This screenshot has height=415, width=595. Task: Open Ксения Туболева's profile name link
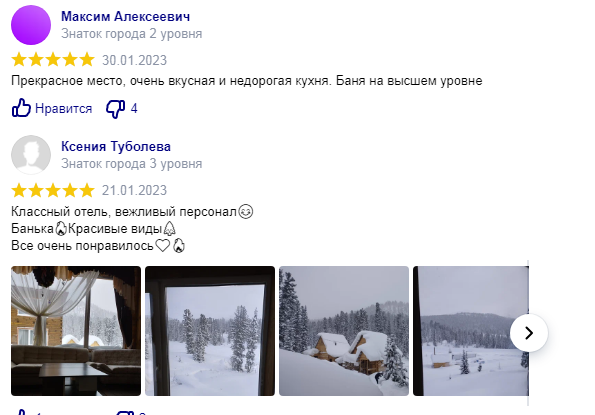(x=116, y=146)
